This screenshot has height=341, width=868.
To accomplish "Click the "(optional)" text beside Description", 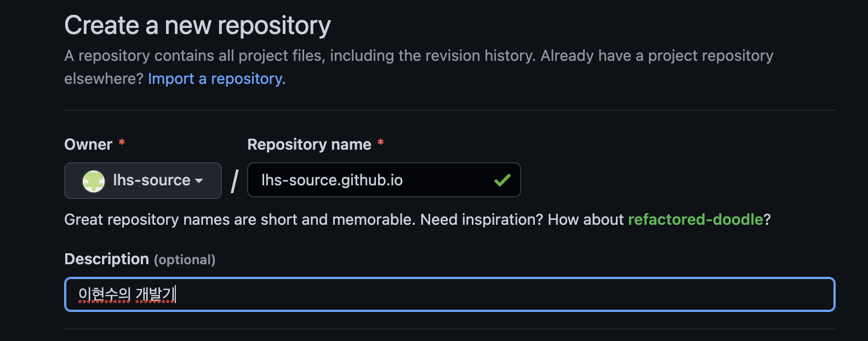I will pos(185,260).
